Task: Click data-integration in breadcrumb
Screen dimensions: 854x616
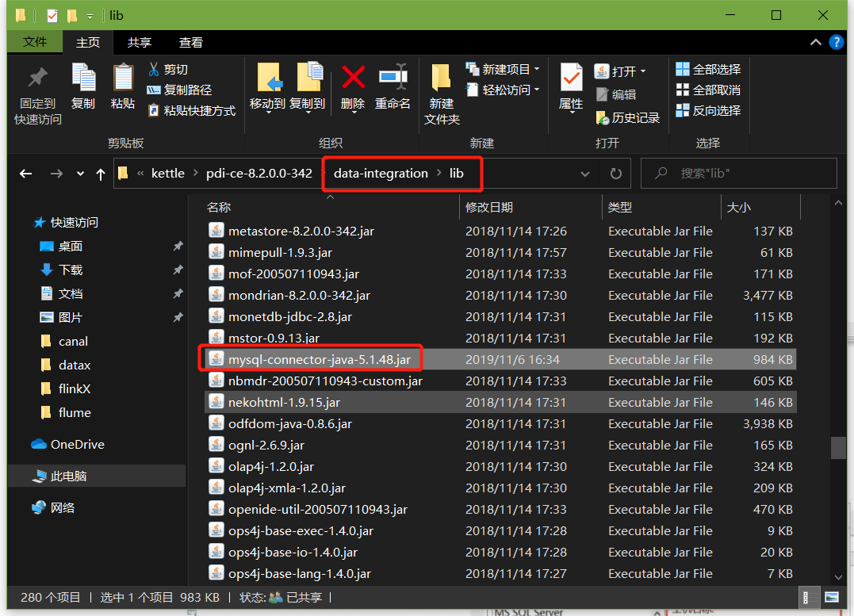Action: pos(381,173)
